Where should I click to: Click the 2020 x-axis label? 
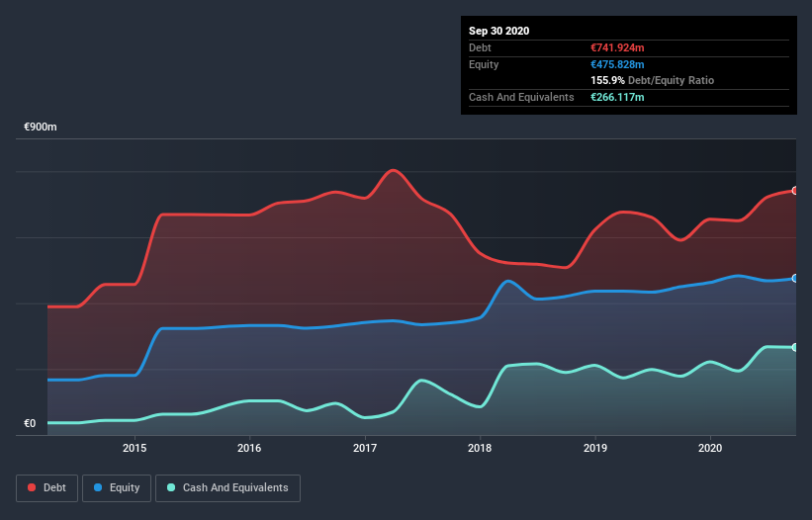[710, 448]
